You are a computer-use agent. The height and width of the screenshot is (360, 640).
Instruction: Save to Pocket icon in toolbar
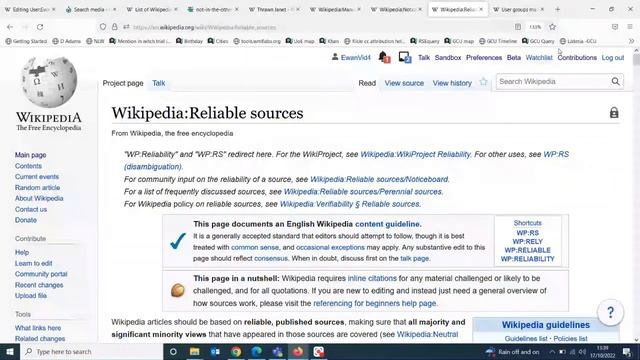[615, 27]
